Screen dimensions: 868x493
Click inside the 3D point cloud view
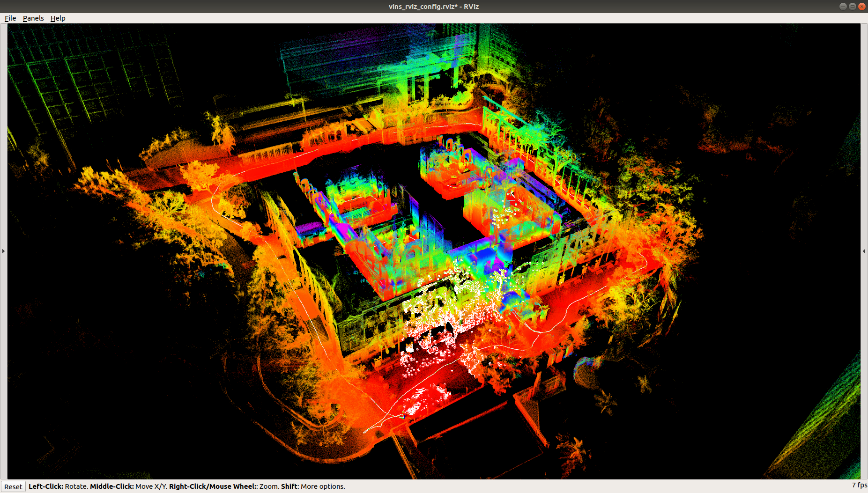click(434, 251)
